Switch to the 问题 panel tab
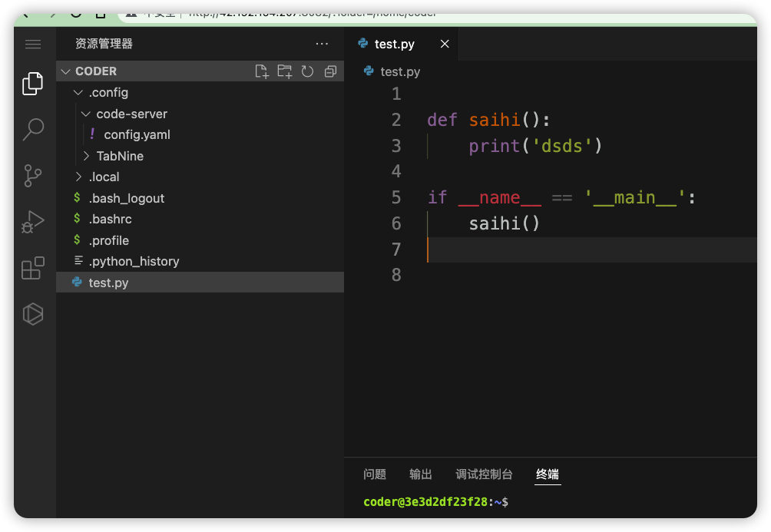The height and width of the screenshot is (532, 771). tap(375, 474)
